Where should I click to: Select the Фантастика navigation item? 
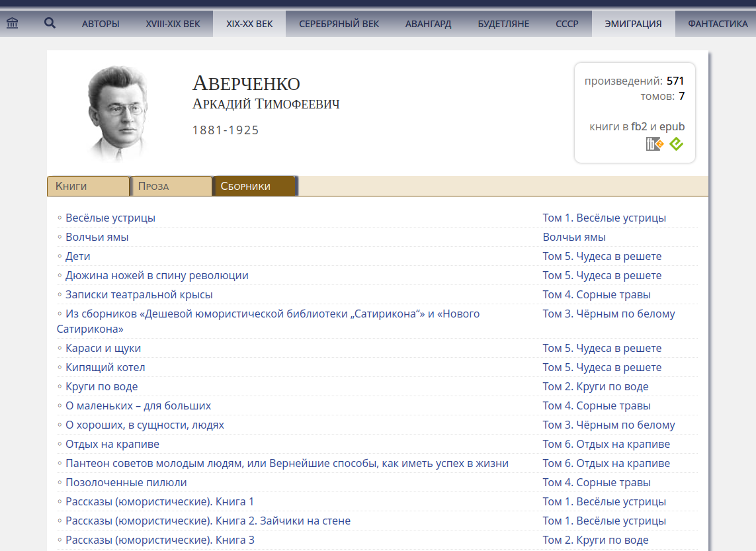[x=717, y=24]
